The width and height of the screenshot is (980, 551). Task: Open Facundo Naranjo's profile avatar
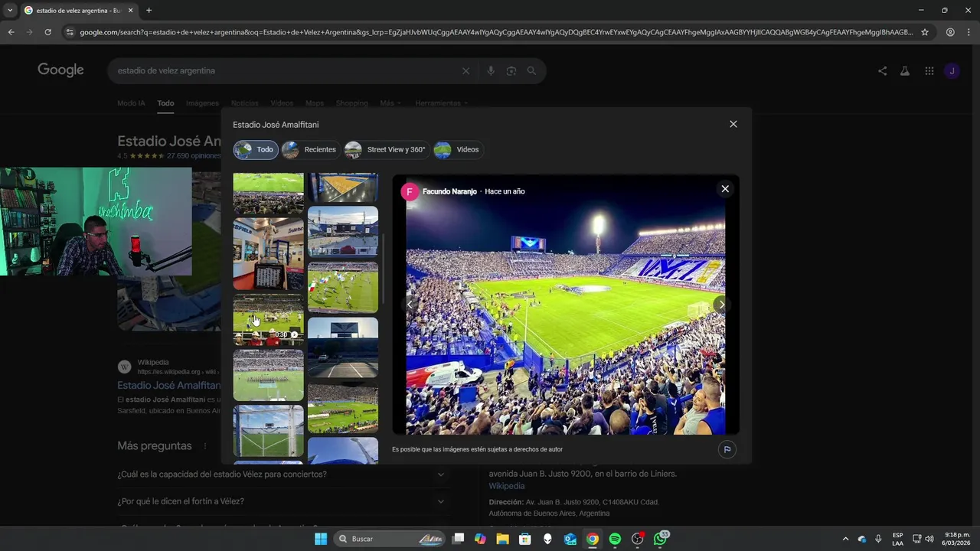[x=410, y=191]
